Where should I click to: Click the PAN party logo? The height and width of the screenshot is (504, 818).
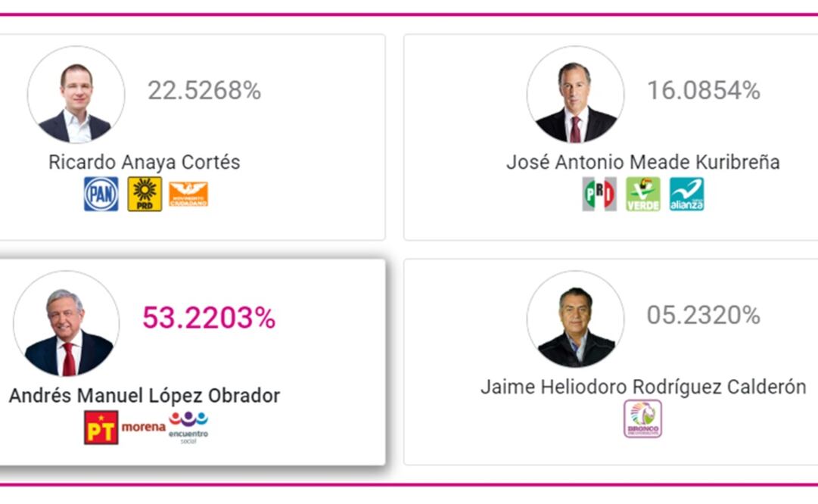101,194
